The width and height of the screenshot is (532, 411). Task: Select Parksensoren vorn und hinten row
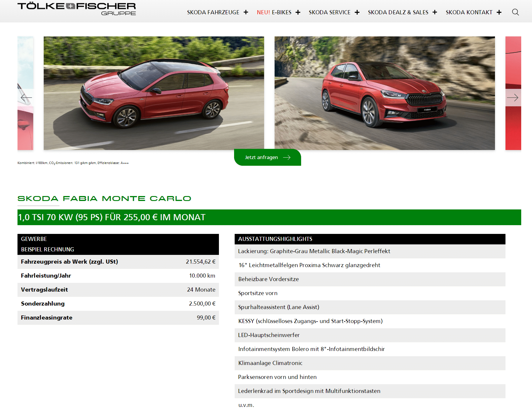(x=370, y=377)
